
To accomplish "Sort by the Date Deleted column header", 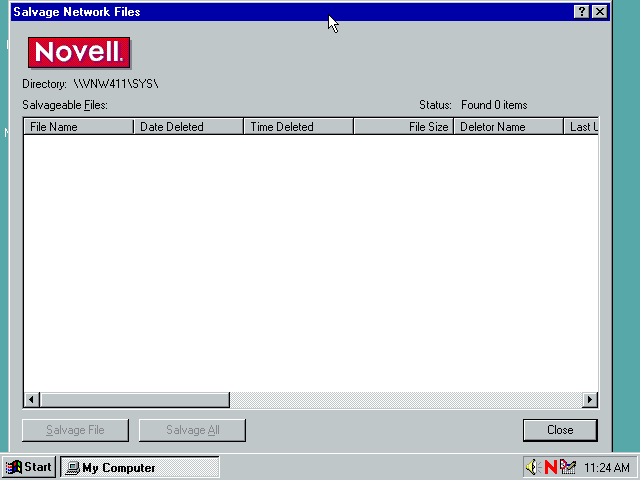I will (x=189, y=127).
